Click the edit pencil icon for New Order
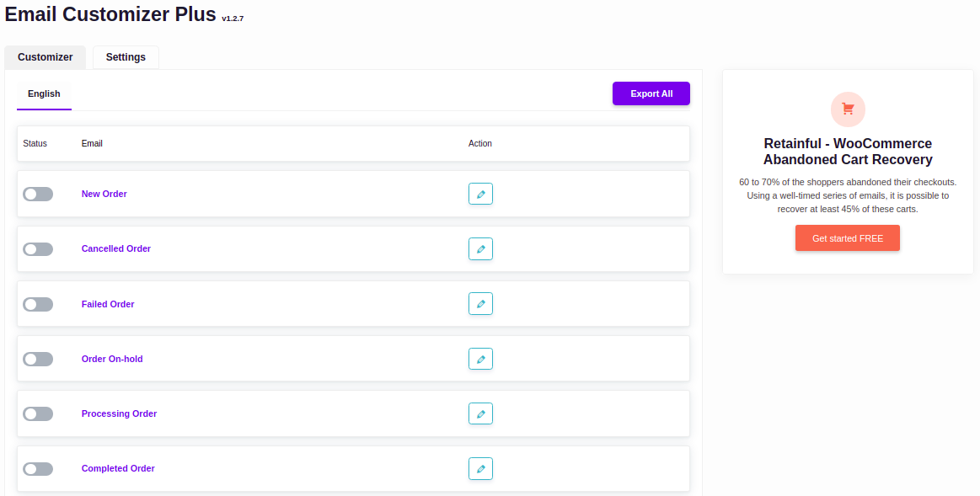Screen dimensions: 980x496 click(480, 194)
